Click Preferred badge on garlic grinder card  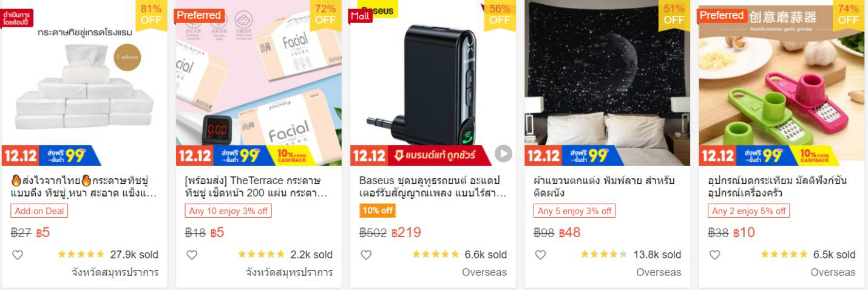point(722,15)
